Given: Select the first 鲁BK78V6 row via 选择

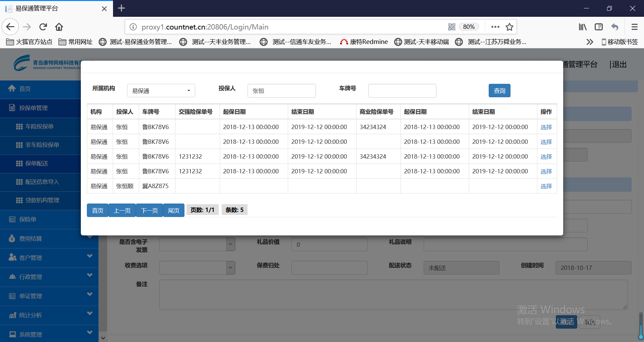Looking at the screenshot, I should pos(546,127).
